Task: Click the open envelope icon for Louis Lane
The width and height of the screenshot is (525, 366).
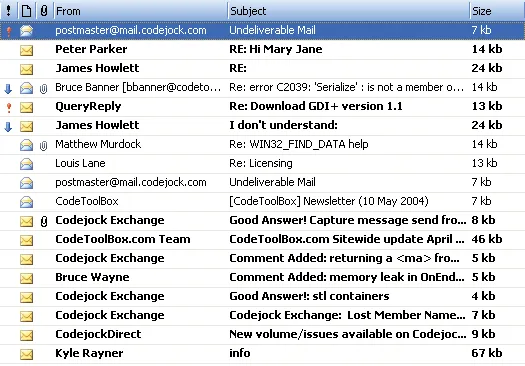Action: pos(26,164)
